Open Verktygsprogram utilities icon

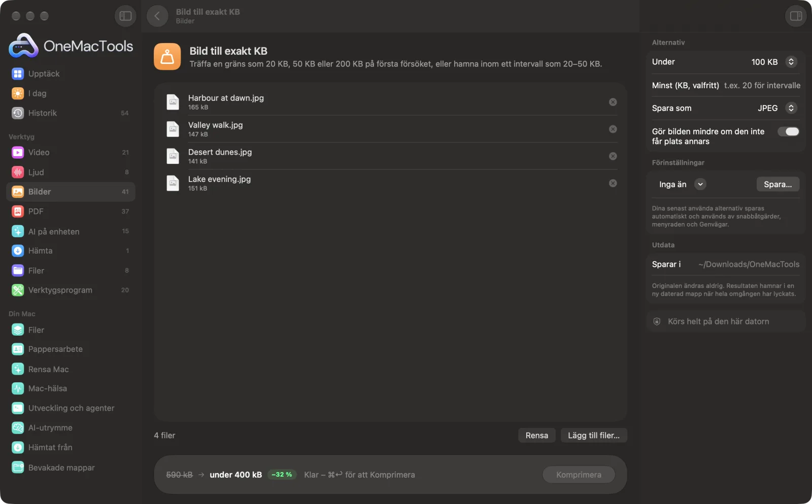[18, 291]
